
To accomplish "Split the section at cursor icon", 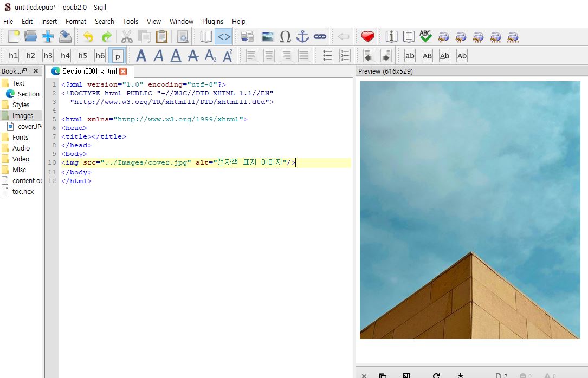I will coord(247,37).
